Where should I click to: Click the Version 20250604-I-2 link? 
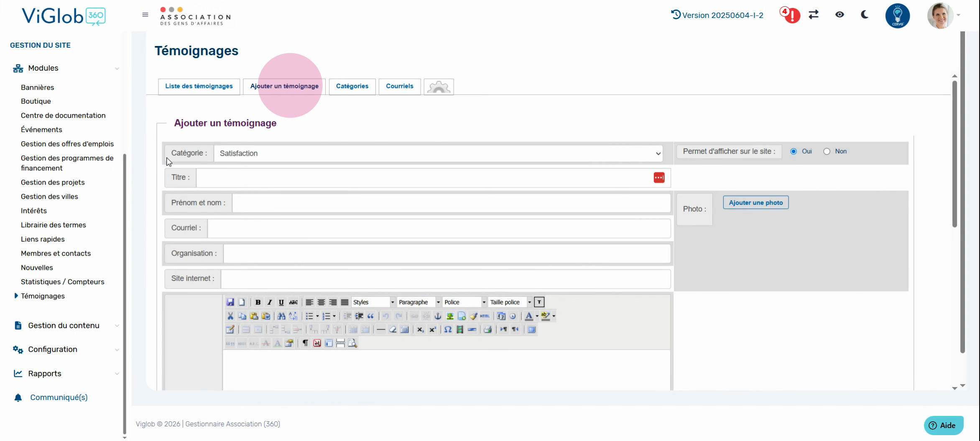click(x=717, y=15)
